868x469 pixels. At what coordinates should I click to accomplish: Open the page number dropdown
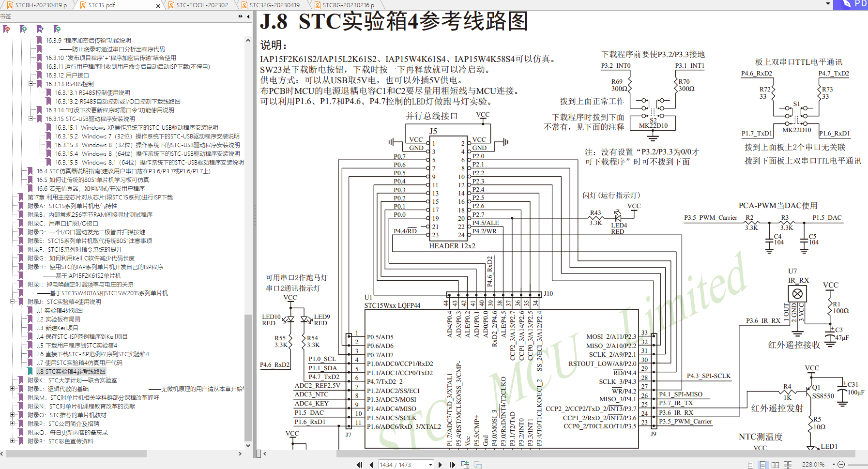point(430,465)
